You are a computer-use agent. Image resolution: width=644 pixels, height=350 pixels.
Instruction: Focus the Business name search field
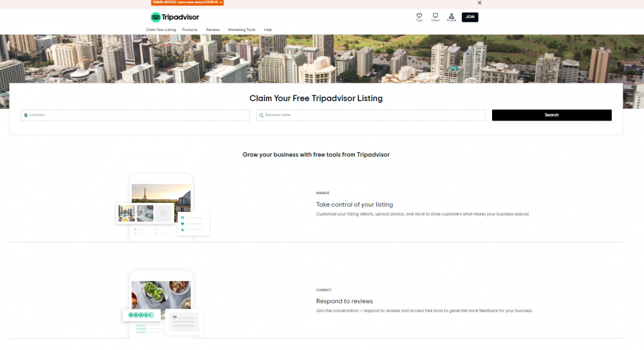point(371,115)
